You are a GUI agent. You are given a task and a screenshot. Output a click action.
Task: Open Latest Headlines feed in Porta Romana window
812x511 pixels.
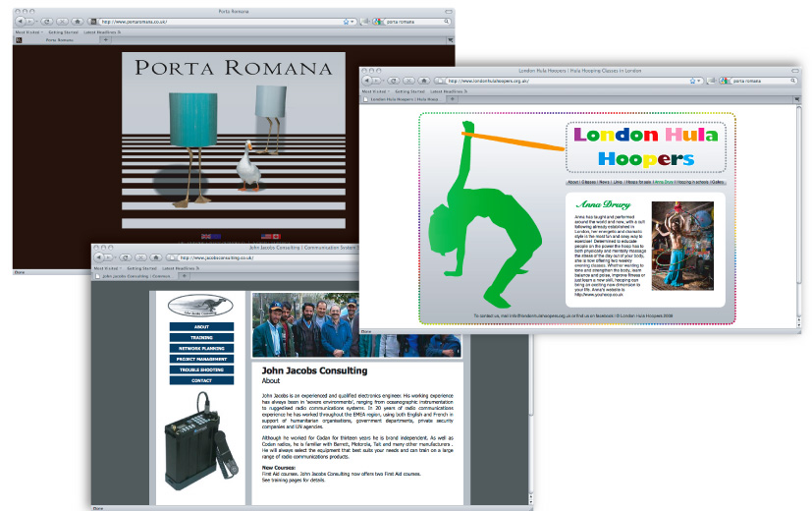click(x=102, y=32)
